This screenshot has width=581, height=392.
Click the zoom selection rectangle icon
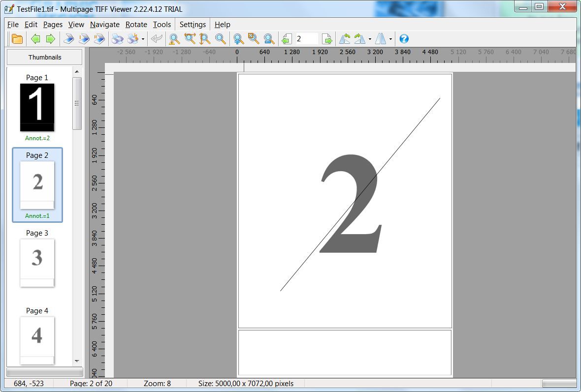tap(254, 38)
